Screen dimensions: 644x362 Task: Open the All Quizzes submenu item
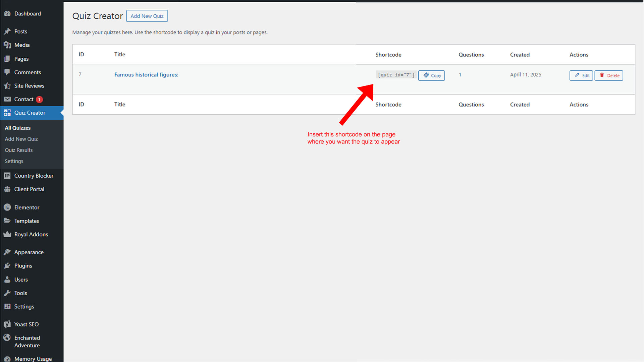tap(17, 128)
